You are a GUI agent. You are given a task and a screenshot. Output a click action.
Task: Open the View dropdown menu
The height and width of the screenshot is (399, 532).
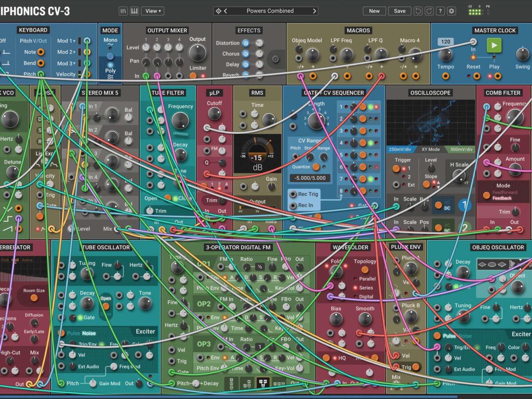click(x=153, y=11)
